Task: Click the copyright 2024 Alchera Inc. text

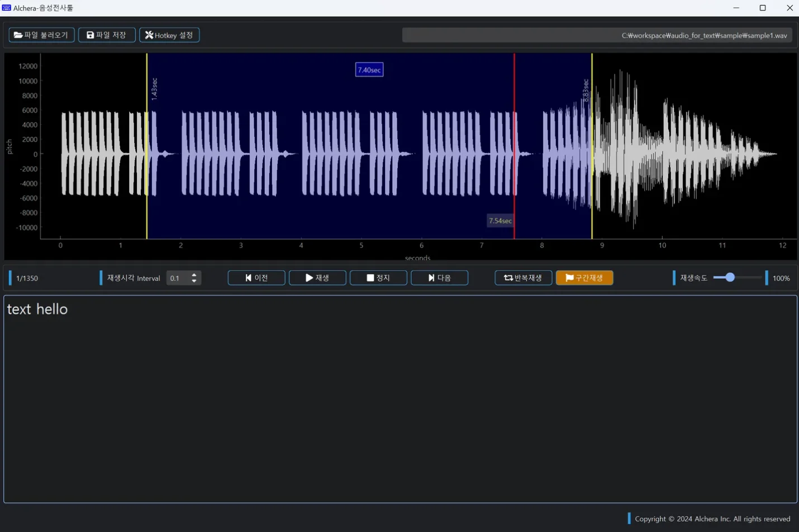Action: pyautogui.click(x=712, y=519)
